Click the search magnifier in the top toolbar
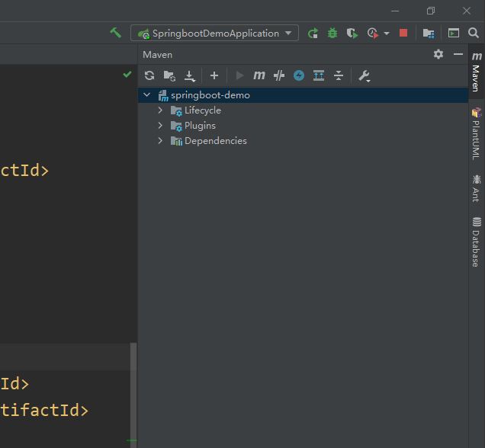485x448 pixels. click(474, 34)
